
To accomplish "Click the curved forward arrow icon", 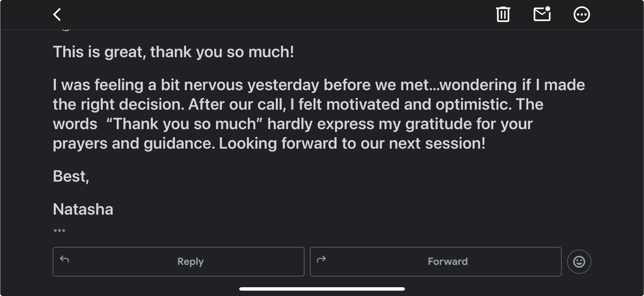I will (x=321, y=259).
